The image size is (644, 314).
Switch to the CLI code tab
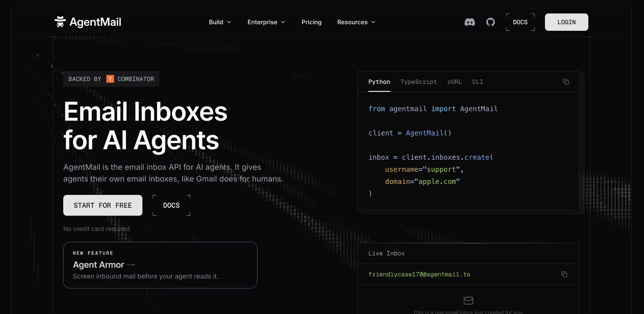coord(478,82)
